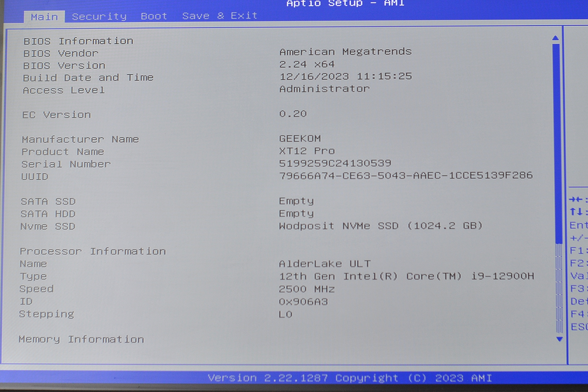Click the scrollbar up arrow
The image size is (588, 392).
(x=555, y=38)
